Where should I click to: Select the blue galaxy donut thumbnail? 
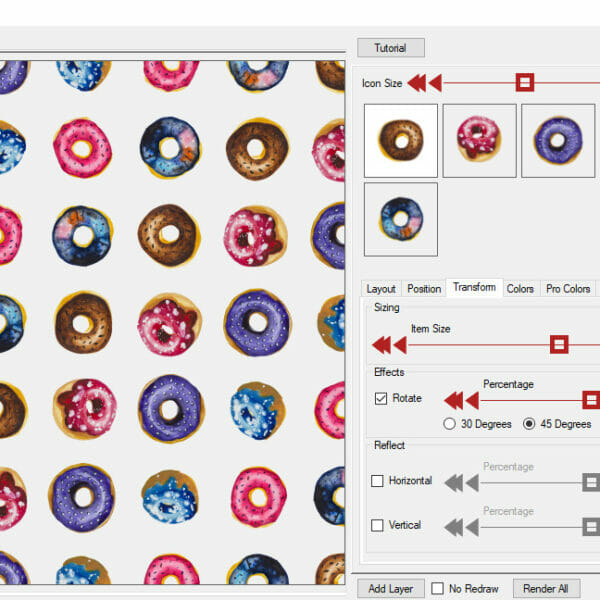click(401, 219)
